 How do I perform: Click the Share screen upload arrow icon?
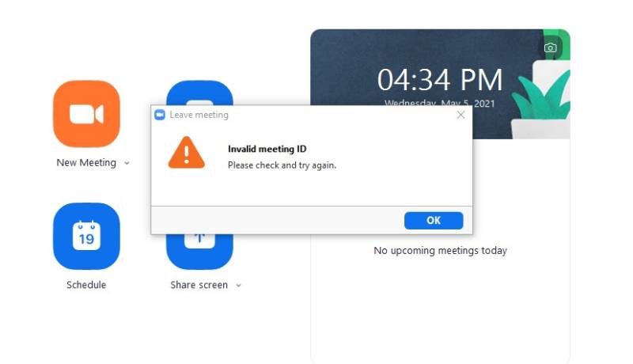(199, 252)
